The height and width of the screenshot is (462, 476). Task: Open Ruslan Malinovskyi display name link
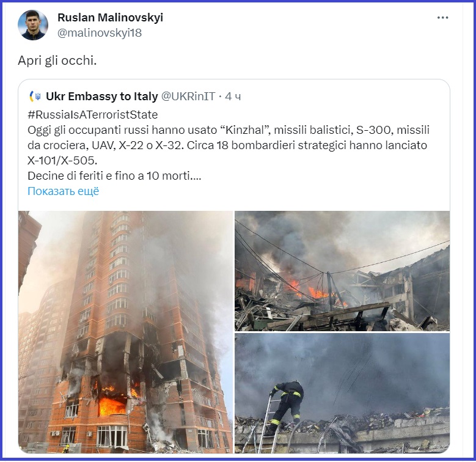[110, 17]
